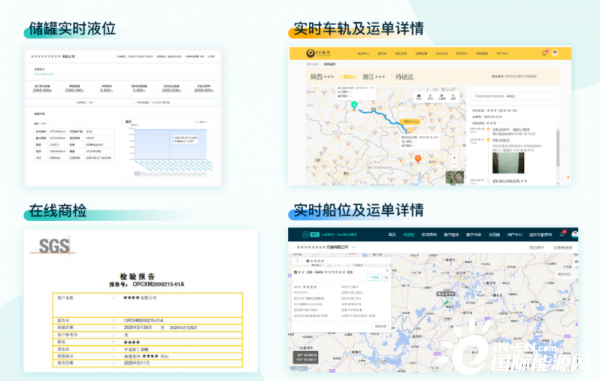
Task: Open the user avatar in the yellow header
Action: 555,53
